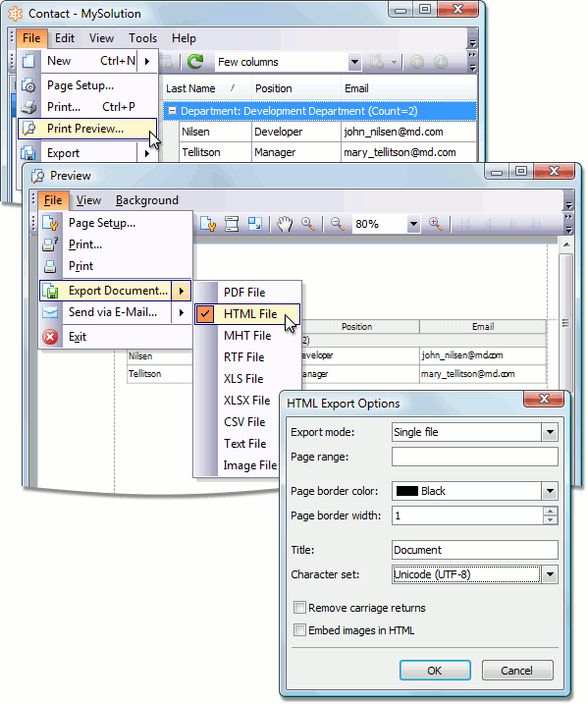
Task: Click the Preview scrollbar up arrow
Action: pyautogui.click(x=566, y=245)
